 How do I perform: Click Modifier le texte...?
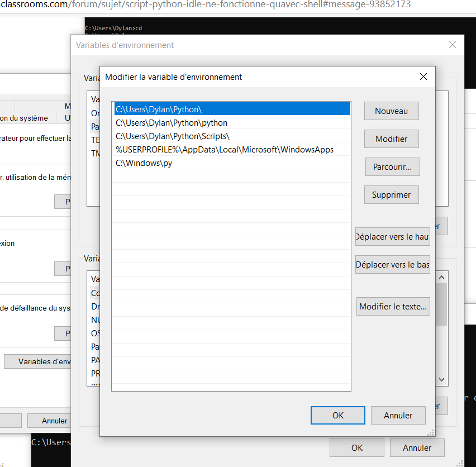point(393,306)
